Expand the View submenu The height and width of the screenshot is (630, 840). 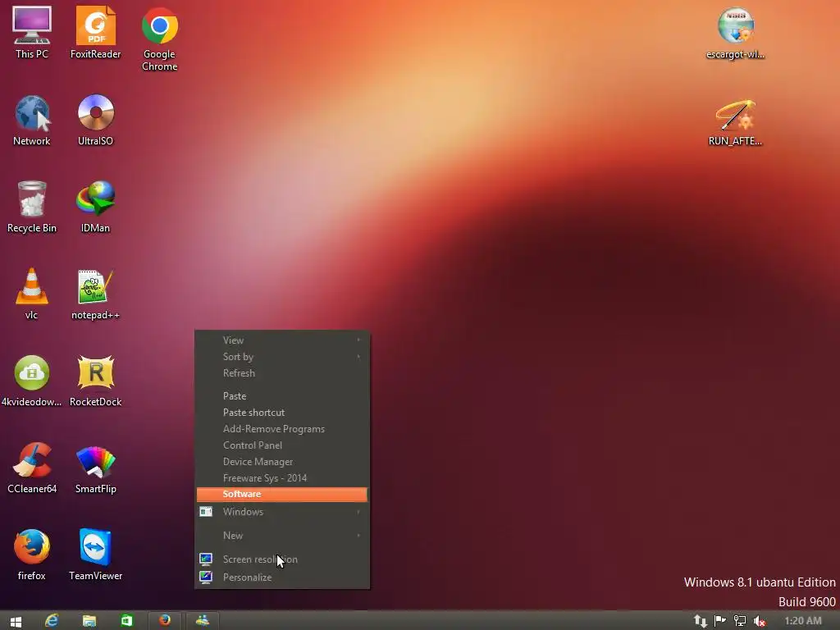(x=282, y=340)
